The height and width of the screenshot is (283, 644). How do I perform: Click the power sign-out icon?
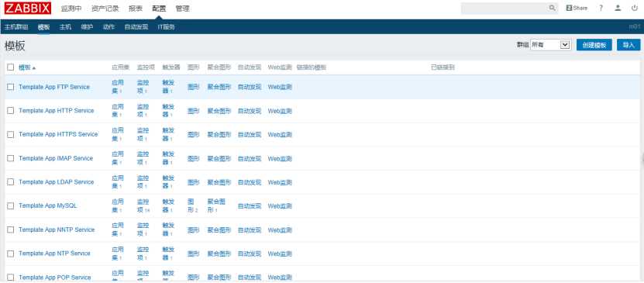point(635,8)
